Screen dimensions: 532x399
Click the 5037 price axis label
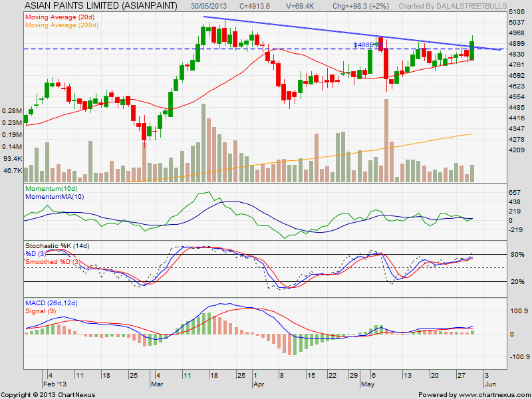pos(517,23)
